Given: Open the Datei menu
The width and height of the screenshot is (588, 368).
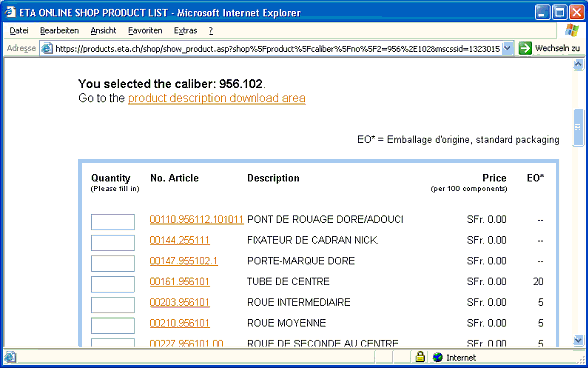Looking at the screenshot, I should point(19,30).
